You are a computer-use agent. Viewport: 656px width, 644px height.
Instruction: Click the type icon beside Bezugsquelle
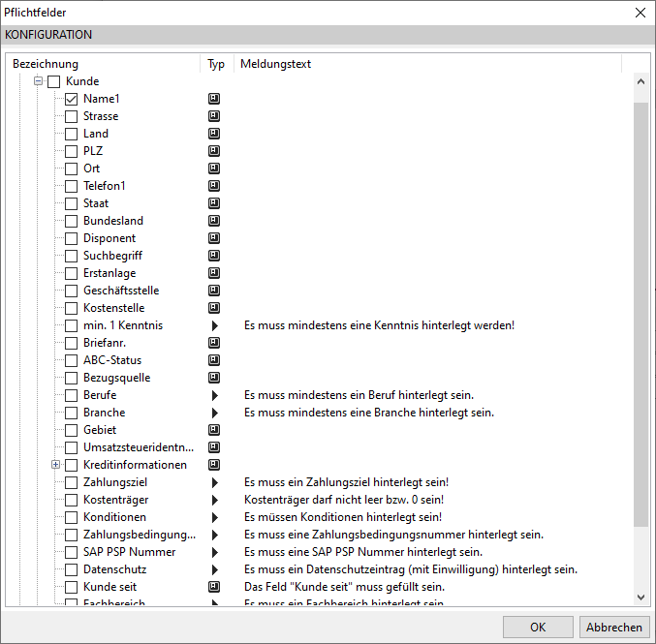pos(214,378)
